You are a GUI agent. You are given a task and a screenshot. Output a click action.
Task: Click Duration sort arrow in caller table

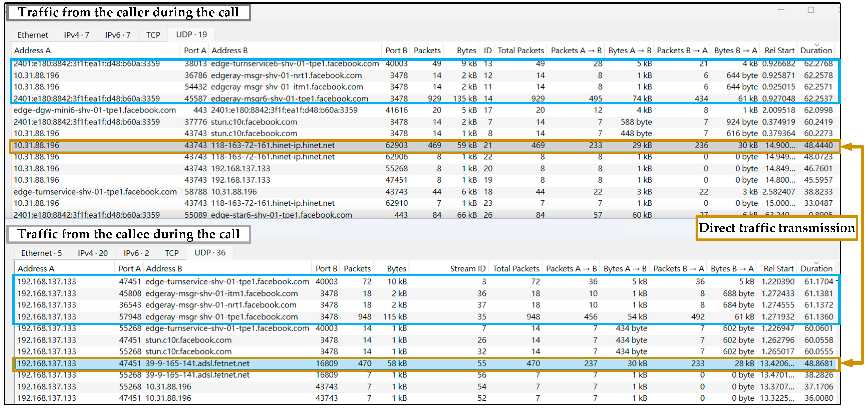point(817,45)
